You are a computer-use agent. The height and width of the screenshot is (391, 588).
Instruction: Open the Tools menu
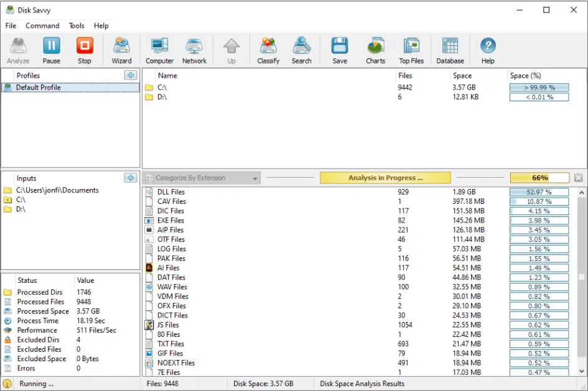[77, 26]
